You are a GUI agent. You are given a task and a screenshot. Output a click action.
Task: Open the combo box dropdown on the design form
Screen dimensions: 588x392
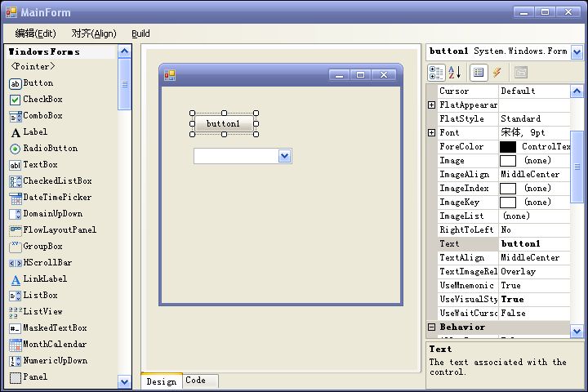coord(285,156)
